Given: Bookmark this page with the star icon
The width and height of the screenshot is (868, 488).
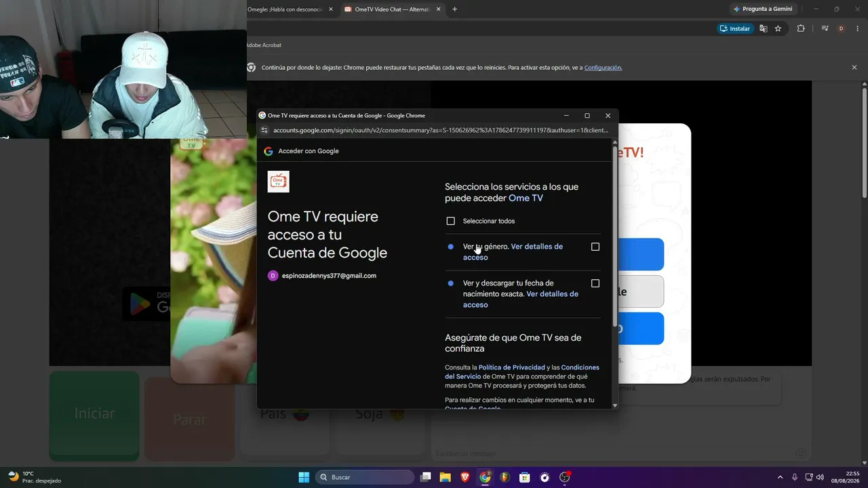Looking at the screenshot, I should click(778, 28).
